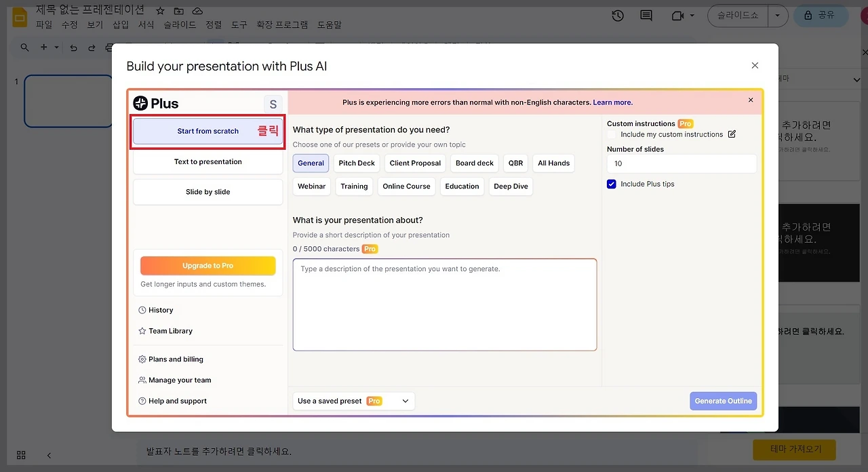
Task: Edit custom instructions pencil icon
Action: tap(732, 134)
